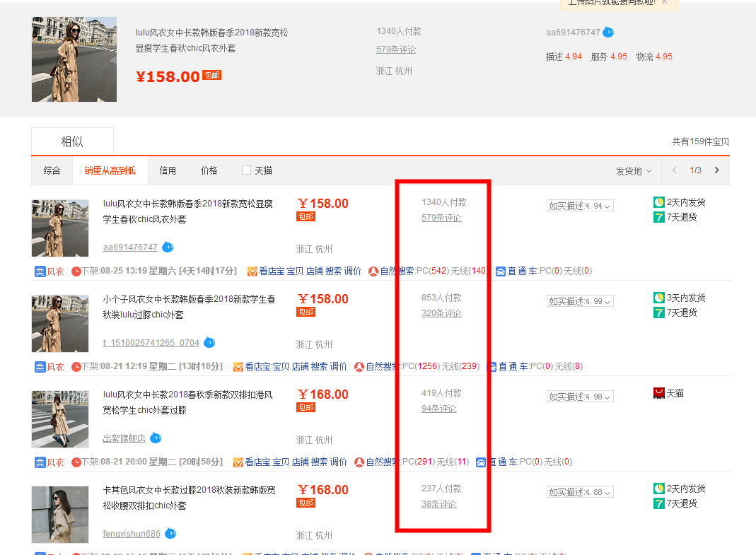Visit the fengyishun686 seller link
This screenshot has height=555, width=756.
pyautogui.click(x=132, y=534)
